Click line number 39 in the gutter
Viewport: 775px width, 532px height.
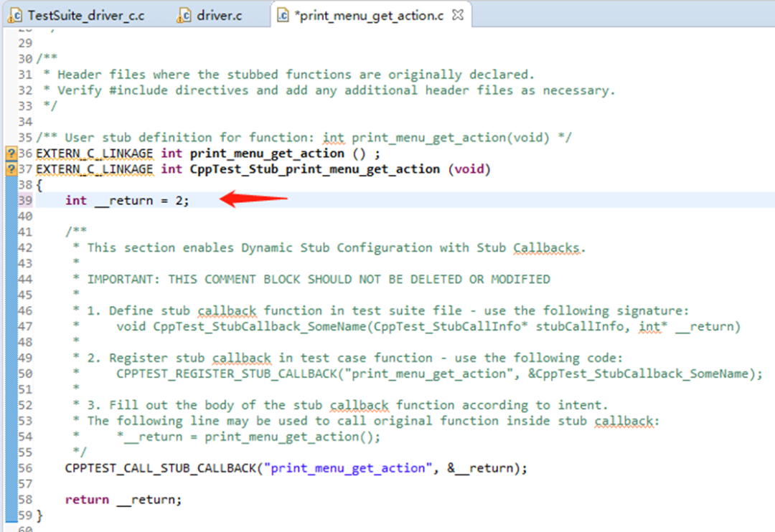[26, 201]
